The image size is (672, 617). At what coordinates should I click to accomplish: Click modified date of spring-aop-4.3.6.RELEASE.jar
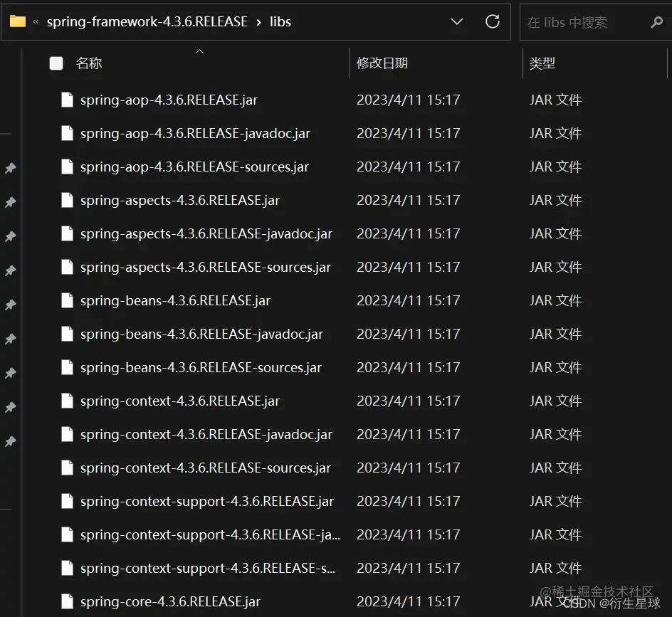pyautogui.click(x=408, y=100)
